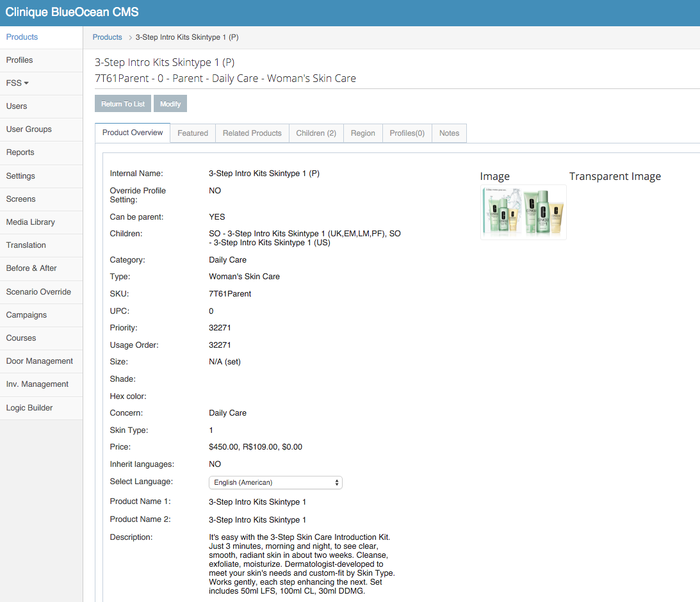Click the Product Name 2 value
Screen dimensions: 700x602
(x=257, y=520)
